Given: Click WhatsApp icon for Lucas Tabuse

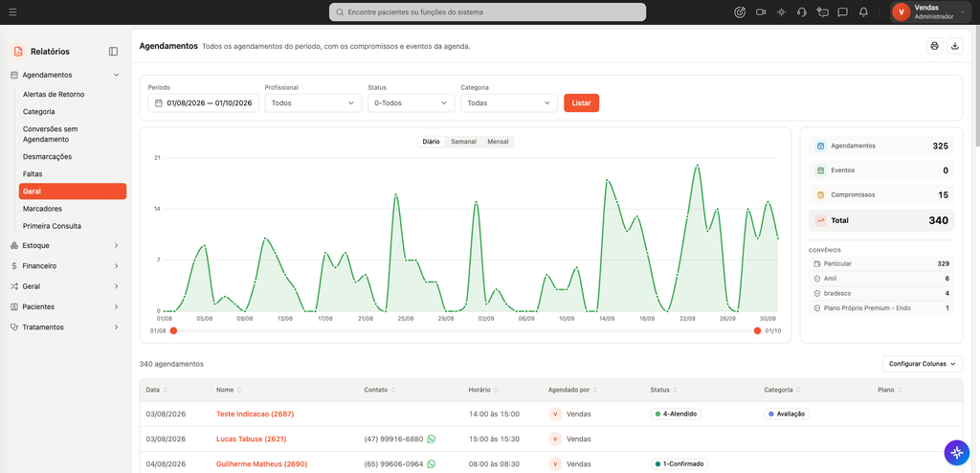Looking at the screenshot, I should click(432, 439).
